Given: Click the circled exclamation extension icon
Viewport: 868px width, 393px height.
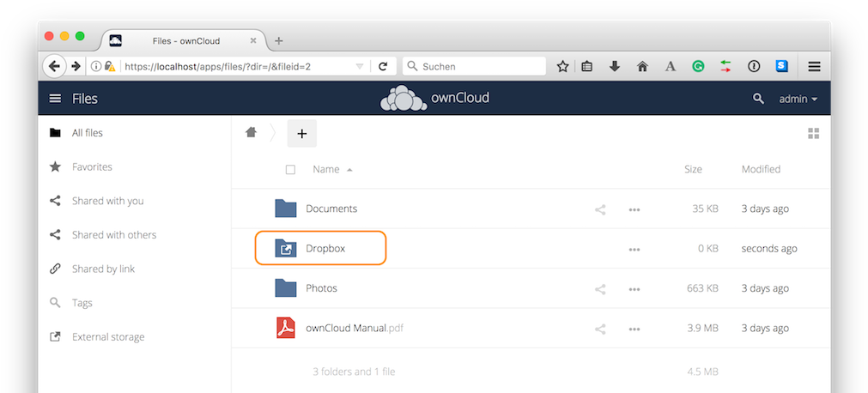Looking at the screenshot, I should click(x=754, y=66).
